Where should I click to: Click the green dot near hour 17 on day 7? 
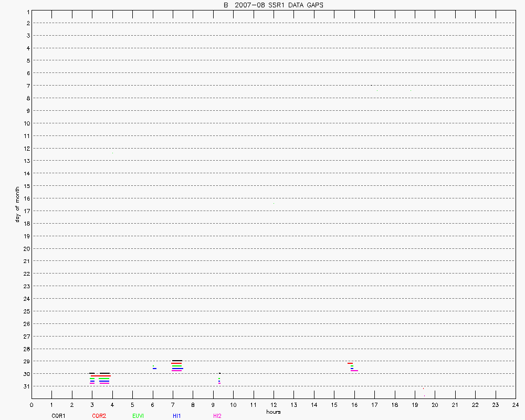click(x=377, y=91)
